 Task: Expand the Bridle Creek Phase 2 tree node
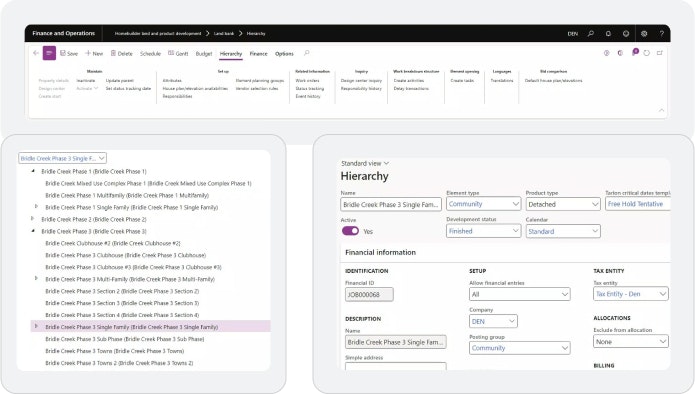click(x=32, y=219)
